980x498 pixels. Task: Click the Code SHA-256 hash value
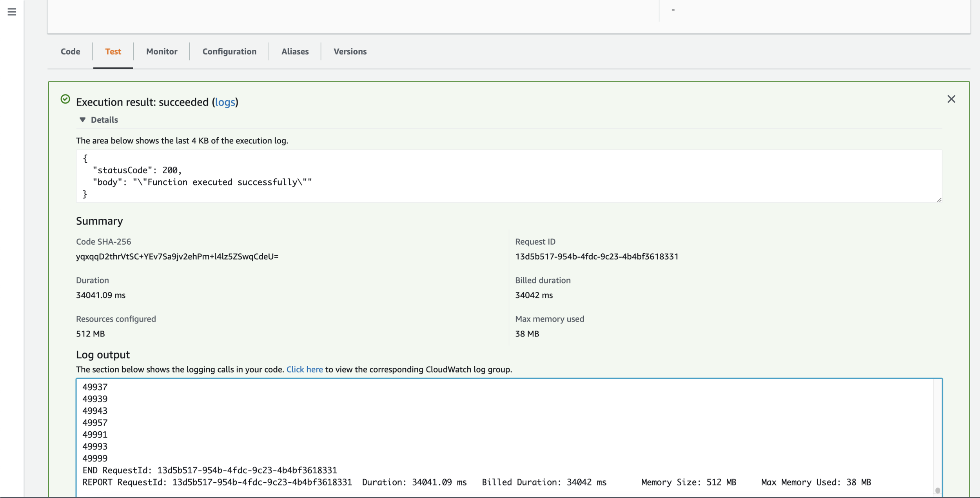click(177, 256)
